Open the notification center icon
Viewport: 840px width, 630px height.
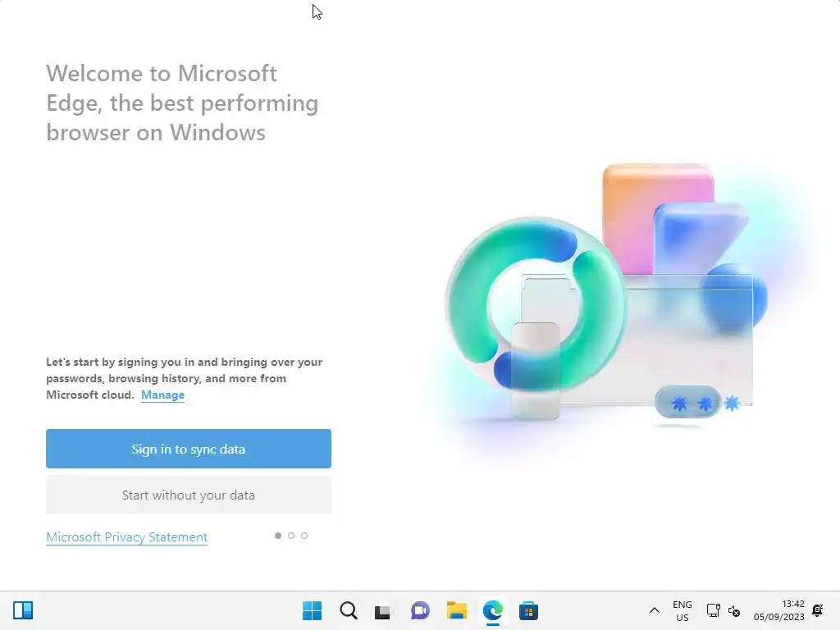(818, 610)
